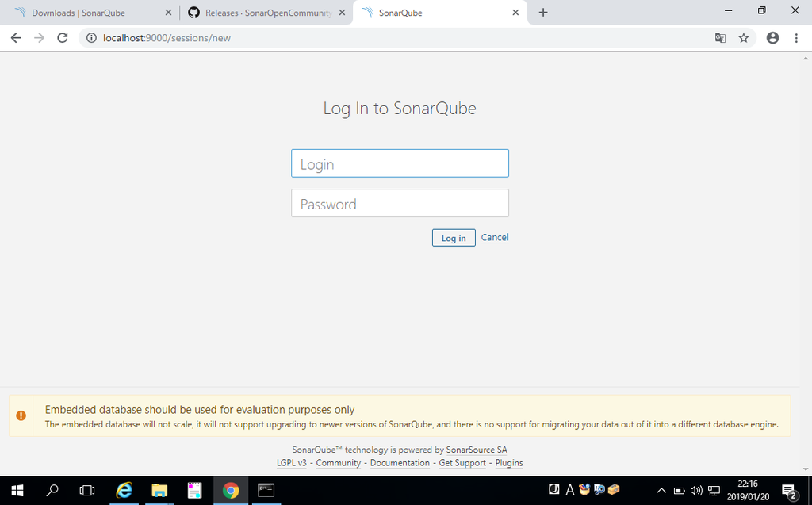Open taskbar search magnifier
Screen dimensions: 812x505
tap(52, 491)
